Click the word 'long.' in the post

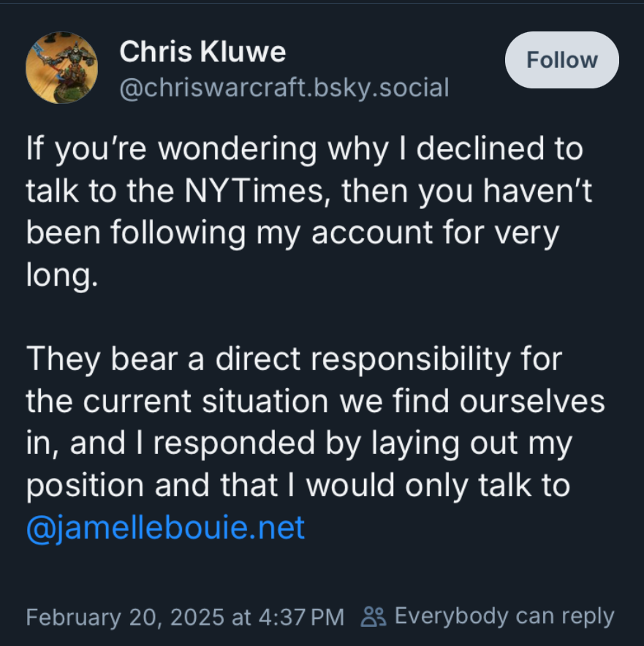pos(61,276)
